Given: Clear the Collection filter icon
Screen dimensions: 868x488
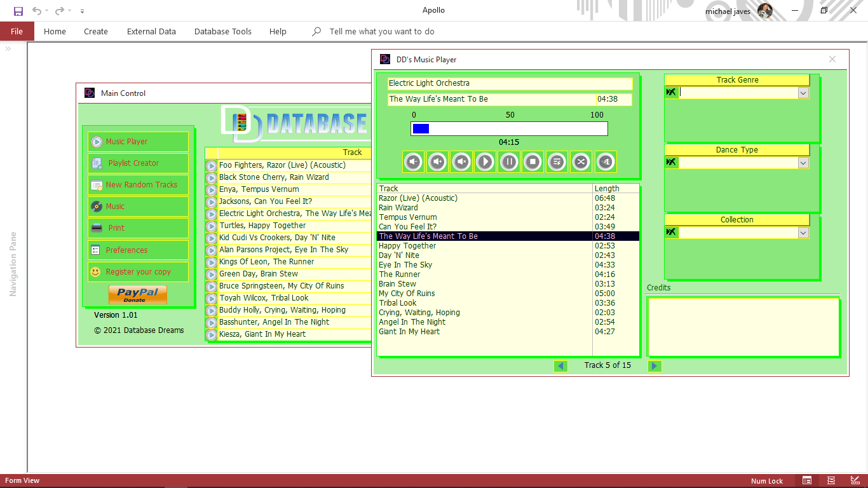Looking at the screenshot, I should tap(671, 233).
